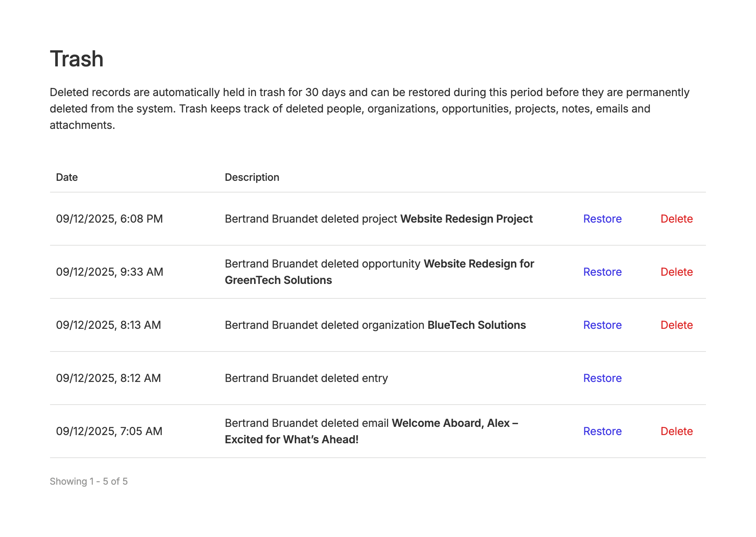
Task: Restore the Welcome Aboard, Alex email
Action: point(602,431)
